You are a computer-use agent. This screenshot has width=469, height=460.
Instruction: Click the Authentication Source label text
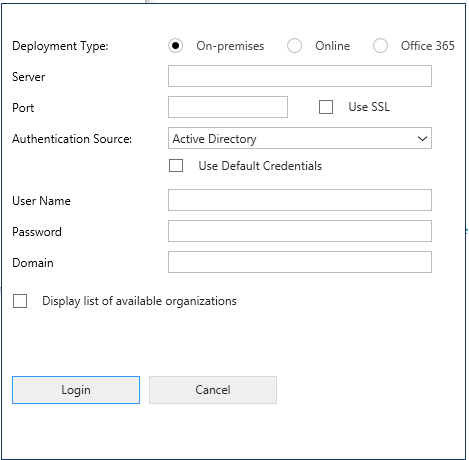pos(72,139)
